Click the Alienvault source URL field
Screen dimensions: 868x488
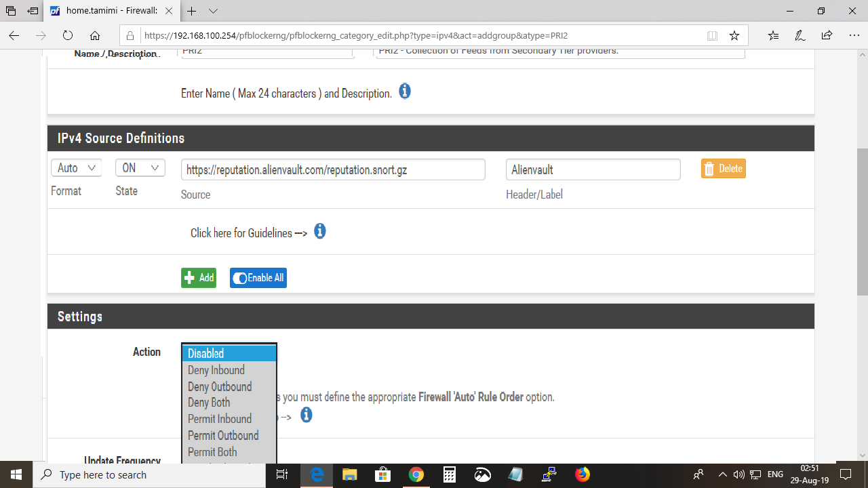click(x=333, y=169)
